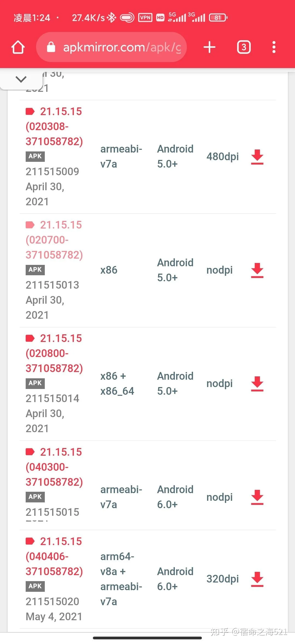The height and width of the screenshot is (644, 295).
Task: Tap the apkmirror.com address bar
Action: [x=120, y=47]
